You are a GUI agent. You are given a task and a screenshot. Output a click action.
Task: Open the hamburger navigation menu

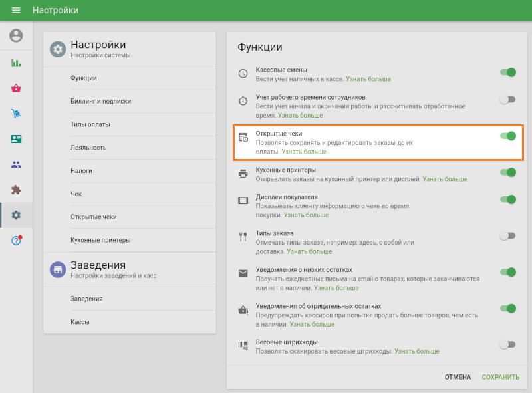point(16,11)
